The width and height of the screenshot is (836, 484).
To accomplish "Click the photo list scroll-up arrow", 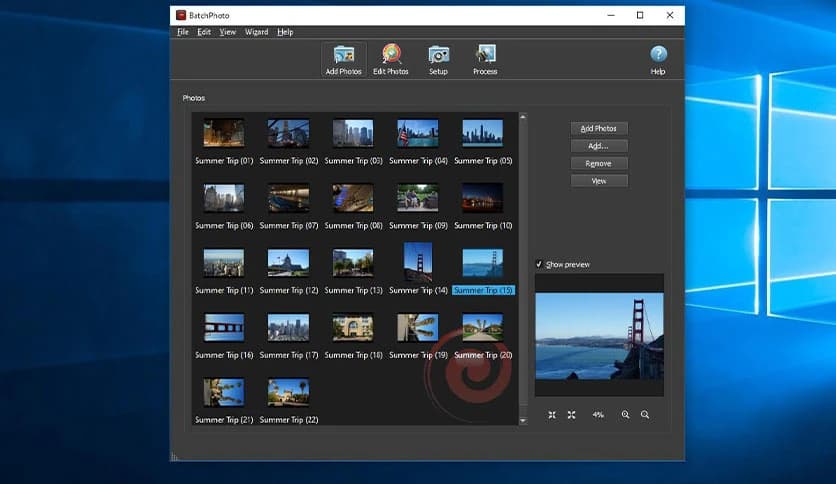I will click(x=522, y=117).
